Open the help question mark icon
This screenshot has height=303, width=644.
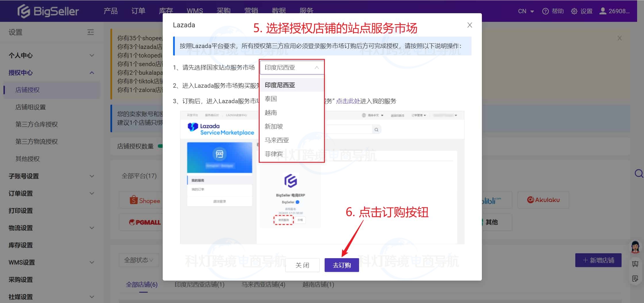point(545,11)
